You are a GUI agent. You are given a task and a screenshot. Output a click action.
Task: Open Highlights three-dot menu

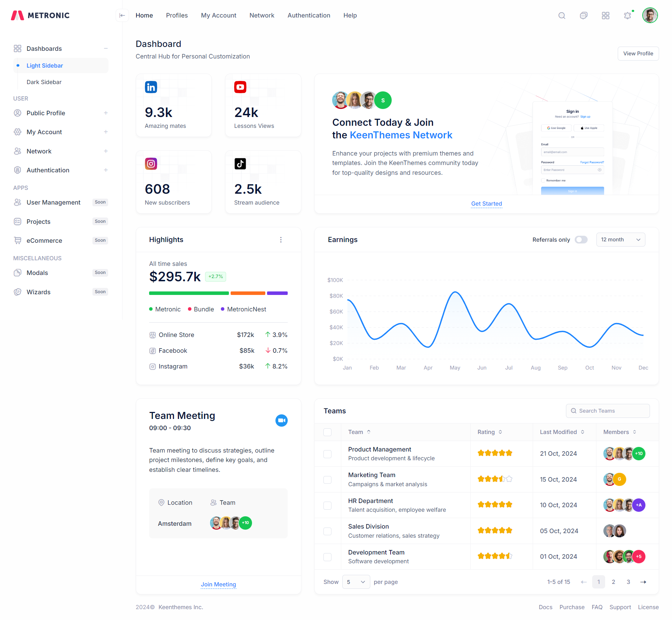[x=281, y=240]
